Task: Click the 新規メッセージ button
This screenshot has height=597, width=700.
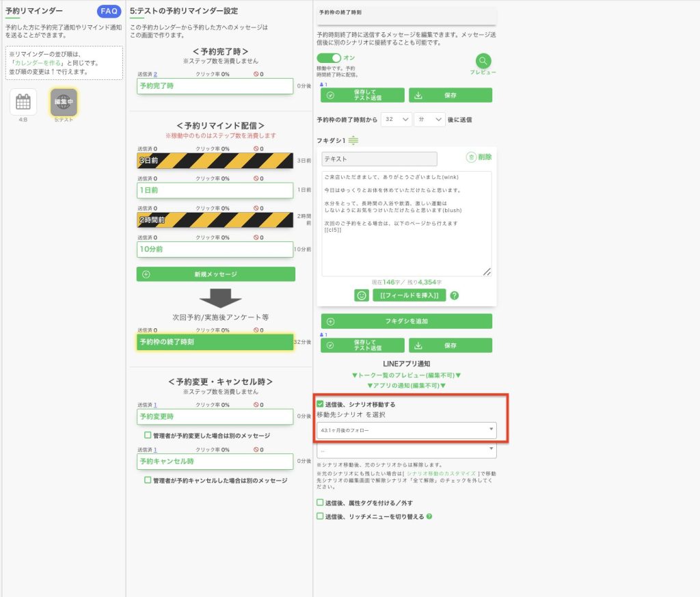Action: (x=216, y=274)
